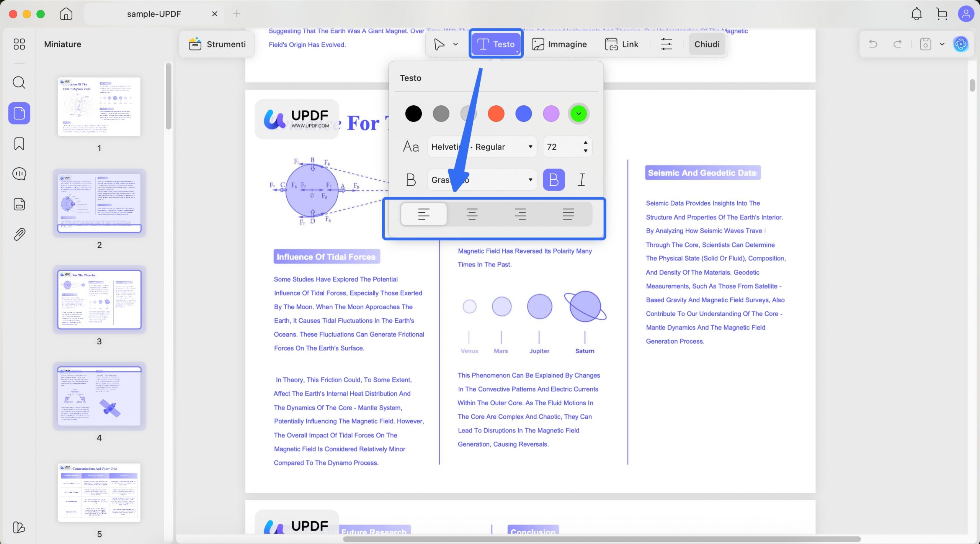The height and width of the screenshot is (544, 980).
Task: Toggle italic text formatting
Action: pyautogui.click(x=581, y=180)
